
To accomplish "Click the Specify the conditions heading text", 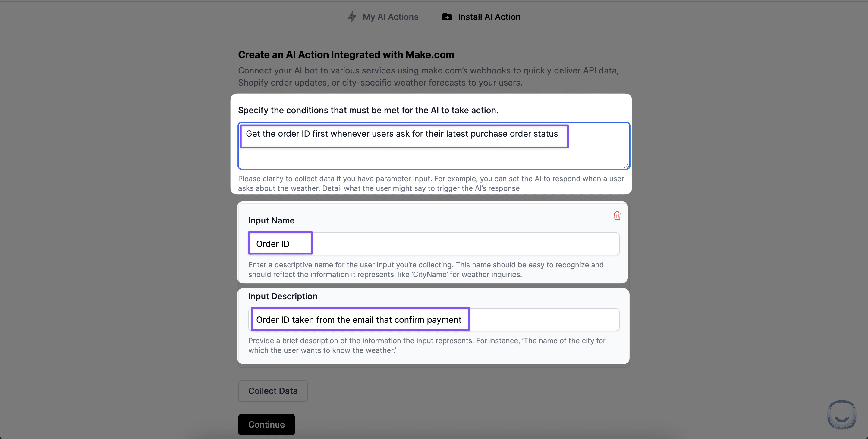I will click(368, 110).
